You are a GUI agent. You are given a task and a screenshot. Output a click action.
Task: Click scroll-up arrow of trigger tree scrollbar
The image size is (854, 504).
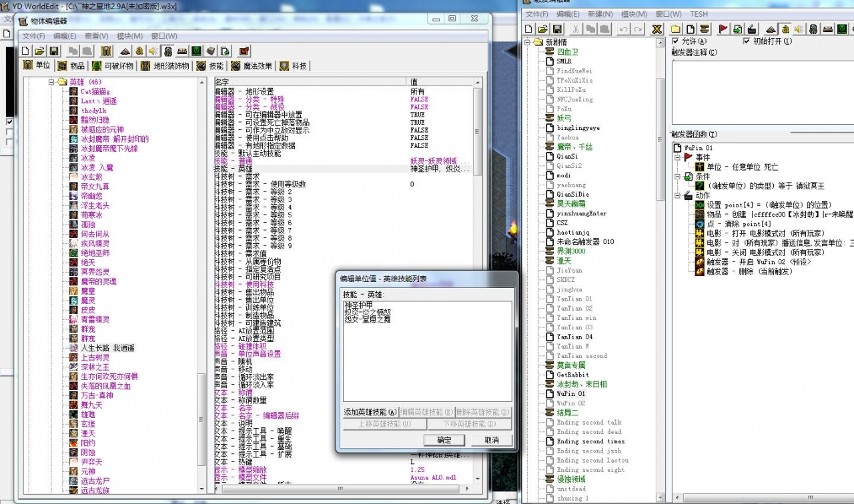pyautogui.click(x=660, y=44)
